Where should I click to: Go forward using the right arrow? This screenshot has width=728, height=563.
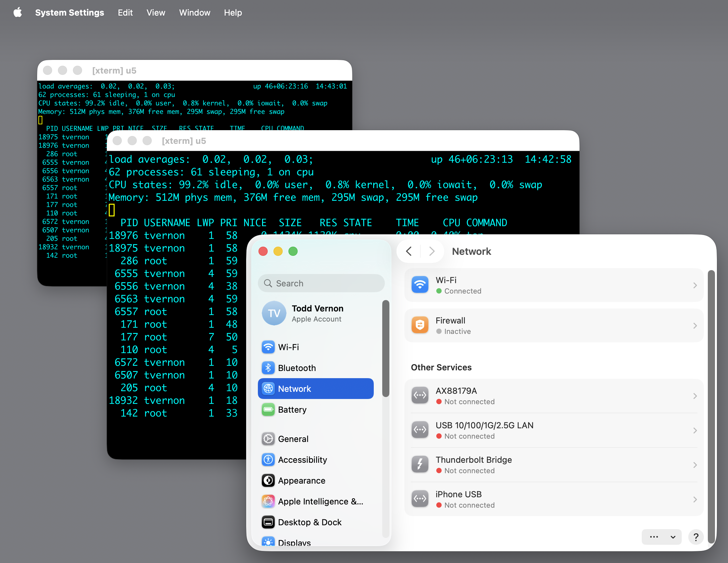(x=432, y=251)
